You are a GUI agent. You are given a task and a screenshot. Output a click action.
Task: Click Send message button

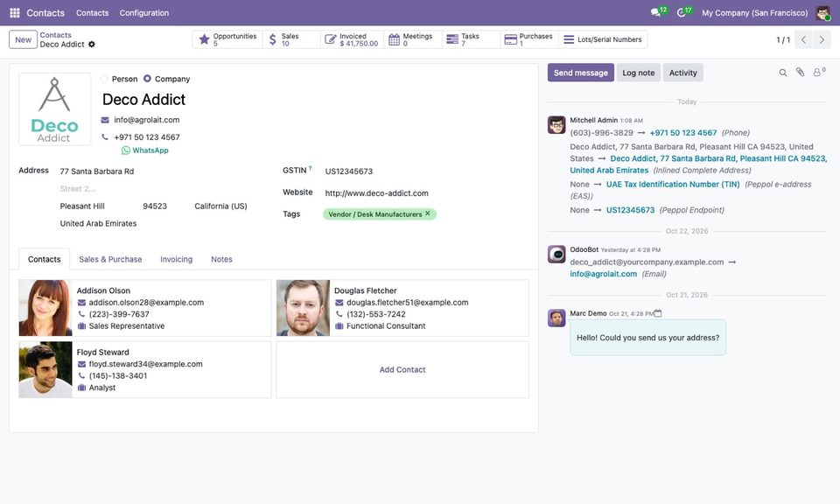581,73
